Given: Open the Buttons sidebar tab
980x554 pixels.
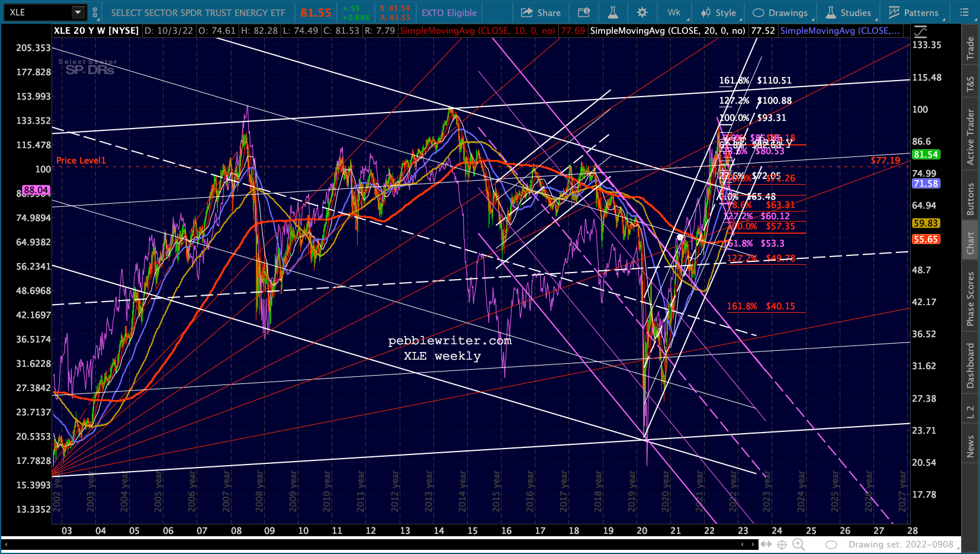Looking at the screenshot, I should pyautogui.click(x=971, y=199).
